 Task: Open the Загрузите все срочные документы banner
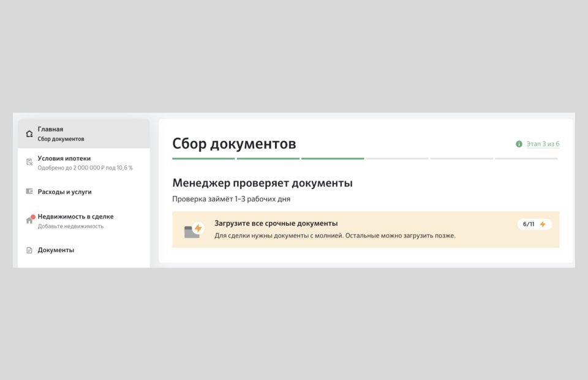tap(366, 229)
